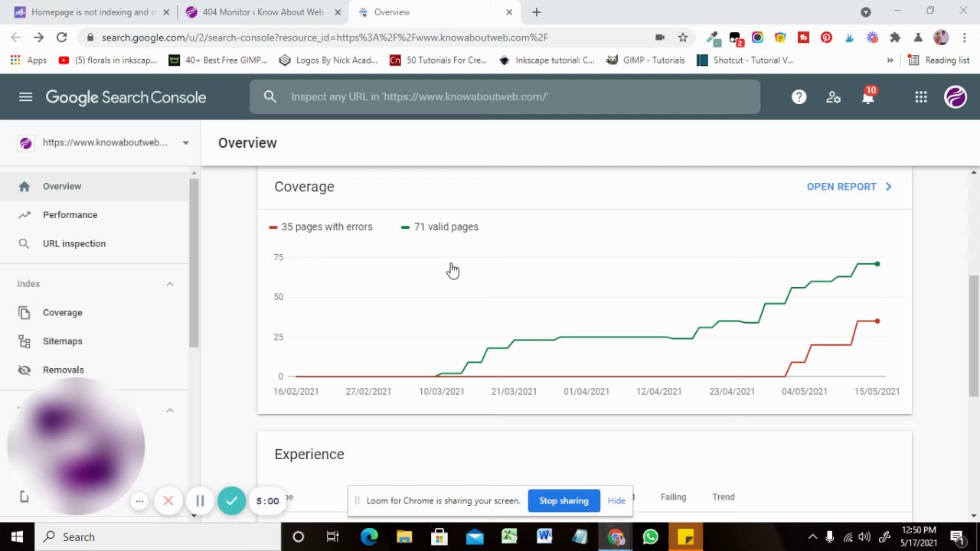Click the green endpoint on the valid pages line
Viewport: 980px width, 551px height.
(x=877, y=264)
